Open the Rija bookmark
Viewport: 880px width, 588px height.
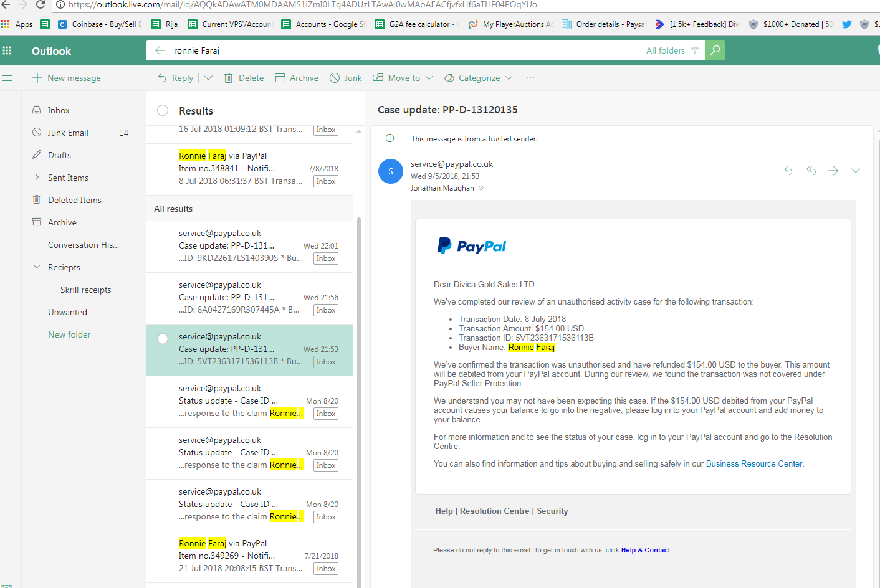click(x=165, y=24)
